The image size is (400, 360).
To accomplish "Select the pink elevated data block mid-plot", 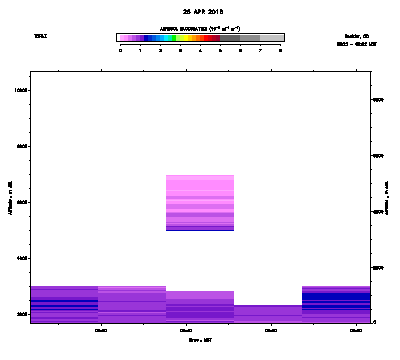I will coord(200,203).
